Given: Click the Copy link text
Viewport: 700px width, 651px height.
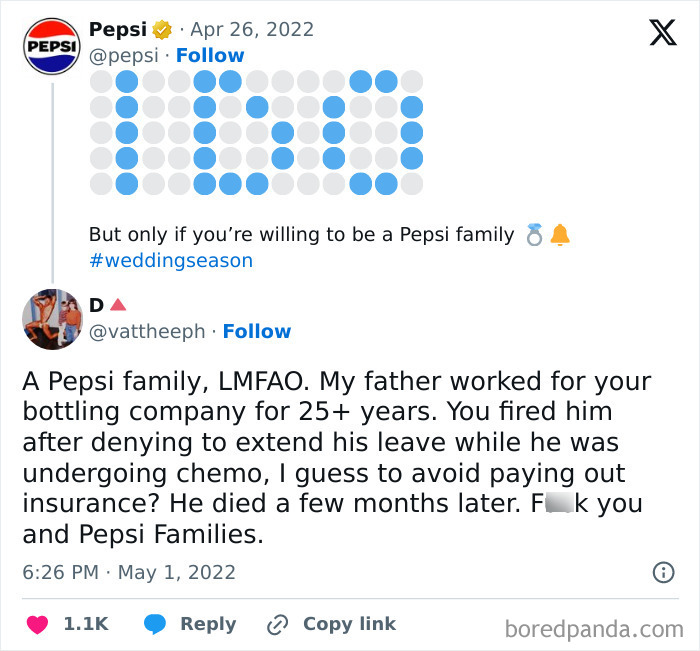Looking at the screenshot, I should click(349, 624).
